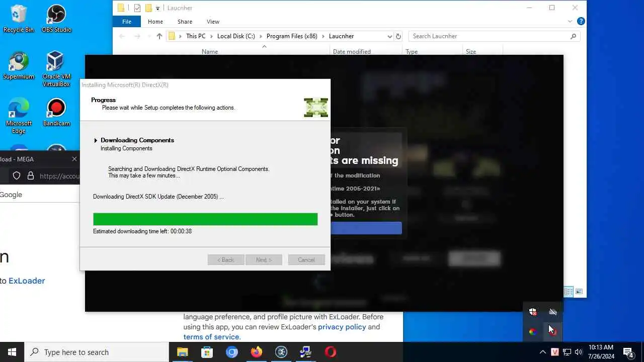This screenshot has width=644, height=362.
Task: Click This PC in the address breadcrumb
Action: pos(196,36)
